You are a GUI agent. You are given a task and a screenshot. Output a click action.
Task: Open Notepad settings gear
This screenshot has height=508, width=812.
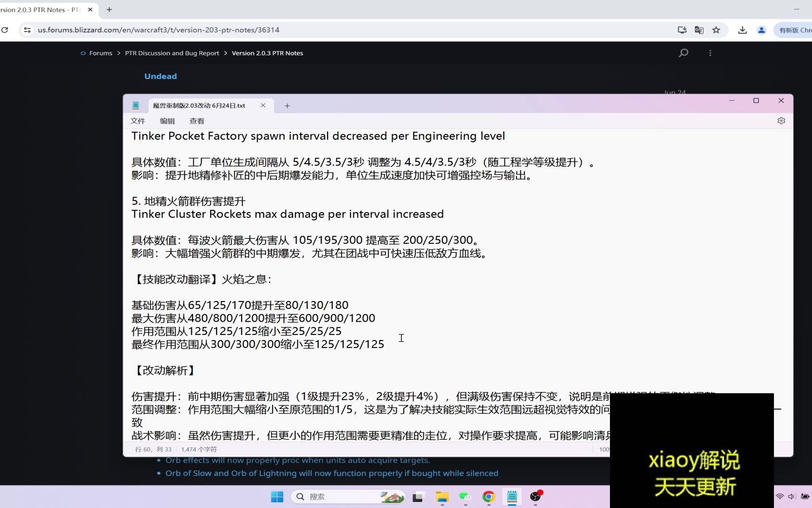point(781,121)
